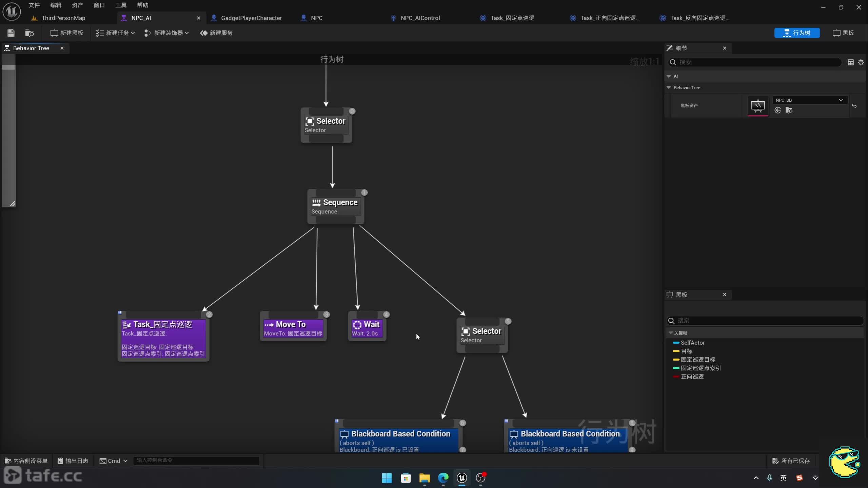The image size is (868, 488).
Task: Switch to Blackboard mode (黑板) button
Action: point(843,33)
